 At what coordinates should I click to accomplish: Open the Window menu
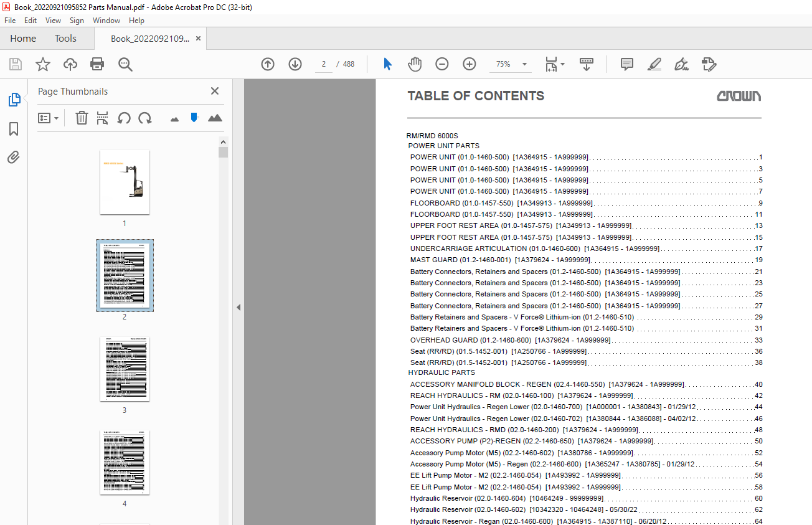coord(106,21)
